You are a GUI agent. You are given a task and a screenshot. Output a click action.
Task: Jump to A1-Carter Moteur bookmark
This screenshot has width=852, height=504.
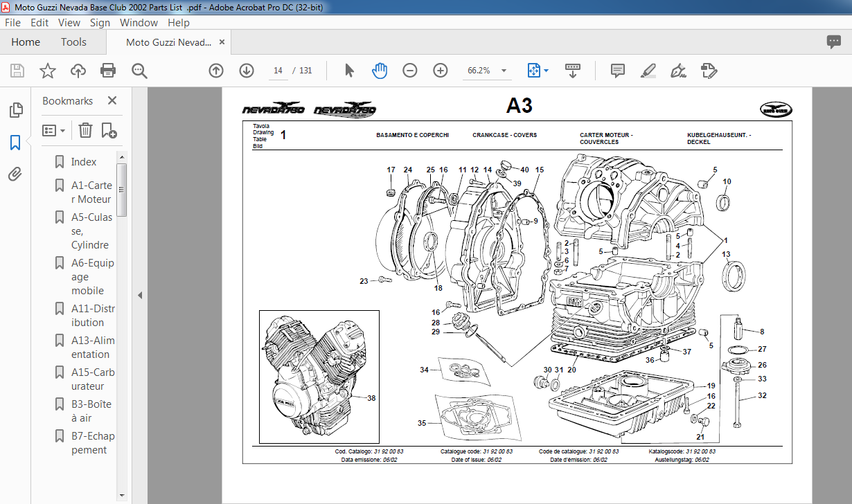[91, 192]
